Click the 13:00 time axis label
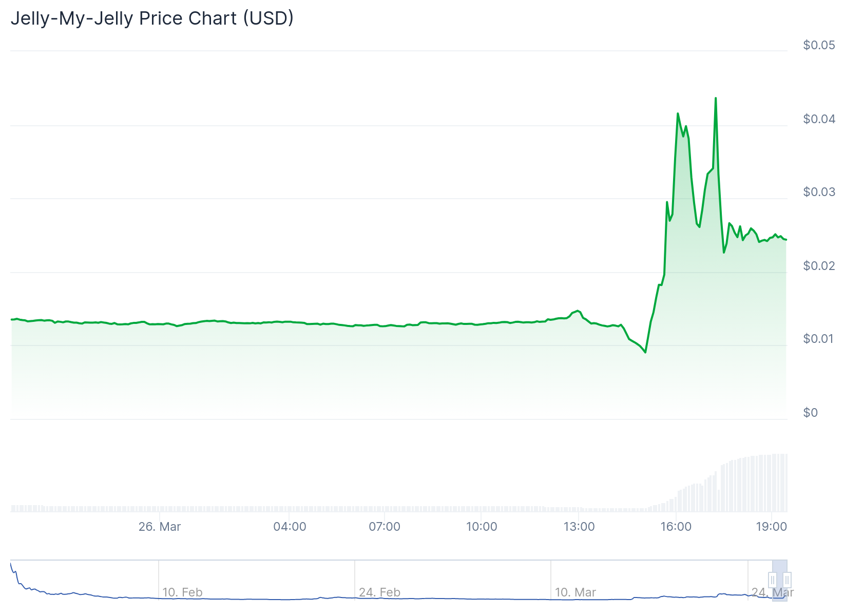844x616 pixels. click(x=579, y=527)
